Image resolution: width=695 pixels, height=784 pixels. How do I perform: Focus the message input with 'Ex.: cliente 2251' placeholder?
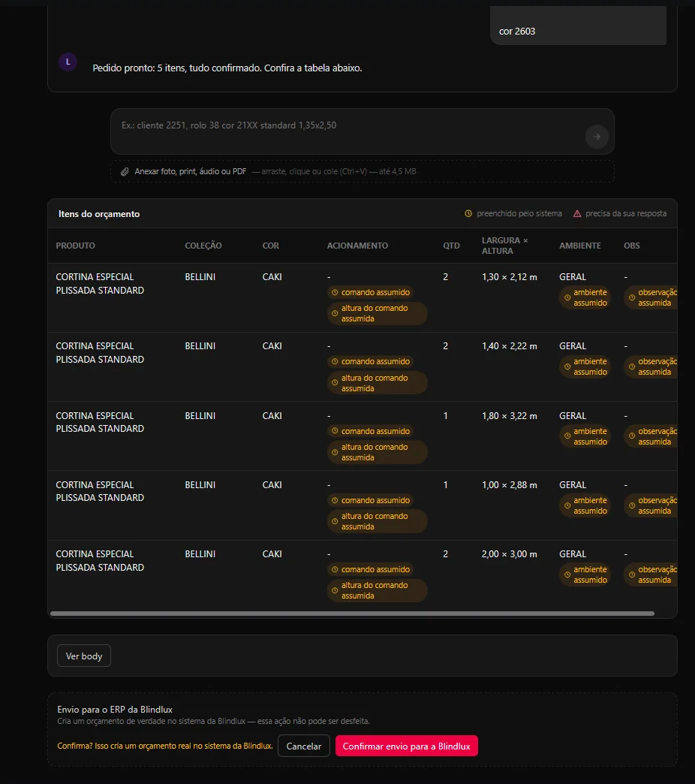point(363,131)
